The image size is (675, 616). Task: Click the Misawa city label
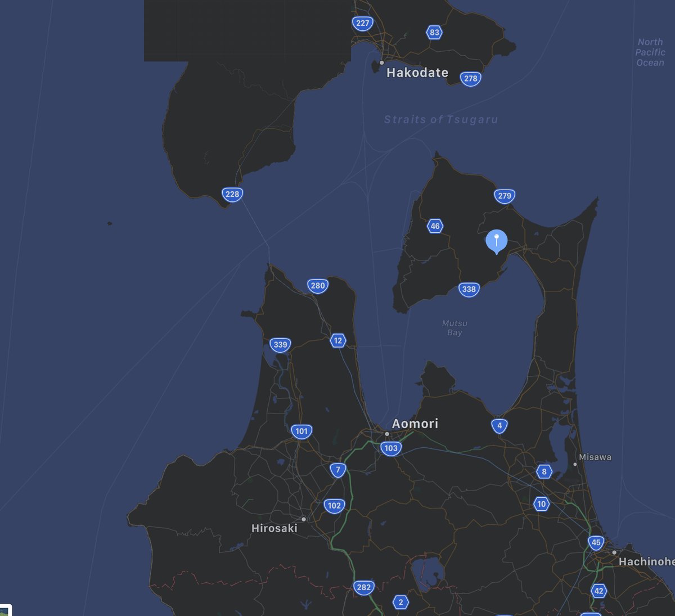point(595,457)
